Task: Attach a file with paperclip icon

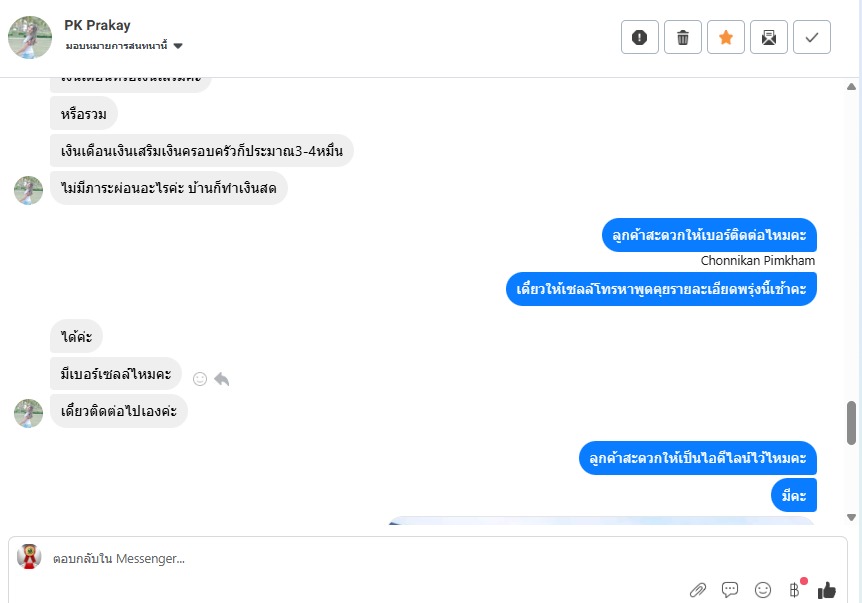Action: pos(698,590)
